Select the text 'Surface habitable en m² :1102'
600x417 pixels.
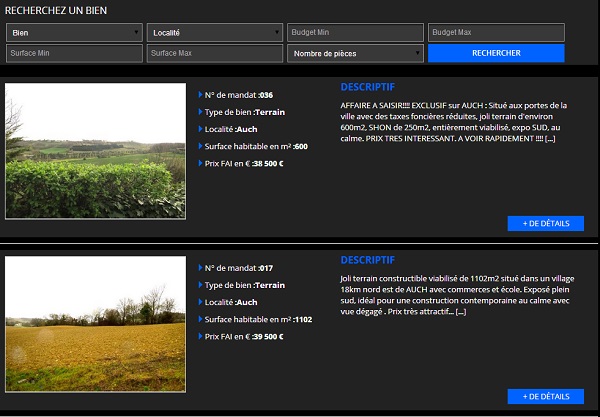tap(258, 319)
